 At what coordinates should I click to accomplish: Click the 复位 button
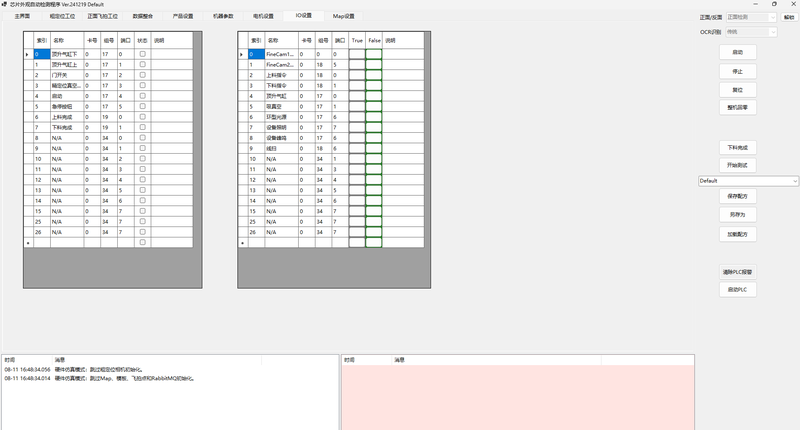click(738, 90)
